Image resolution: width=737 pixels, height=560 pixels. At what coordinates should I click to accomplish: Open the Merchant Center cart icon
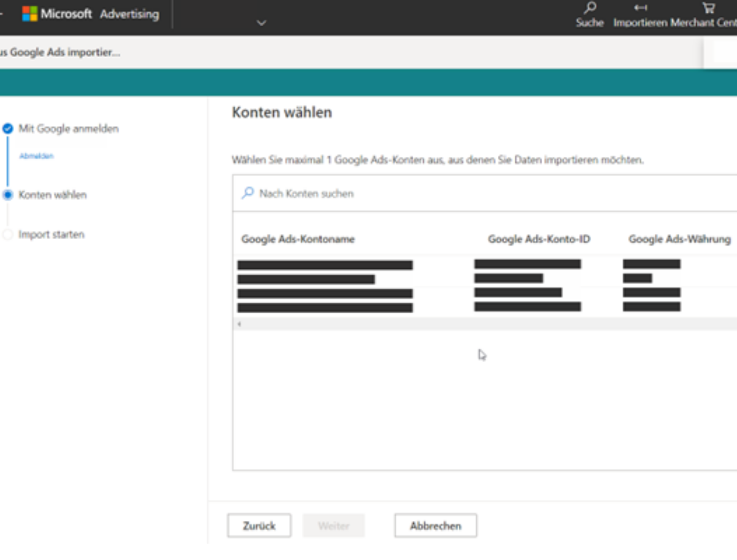click(709, 8)
